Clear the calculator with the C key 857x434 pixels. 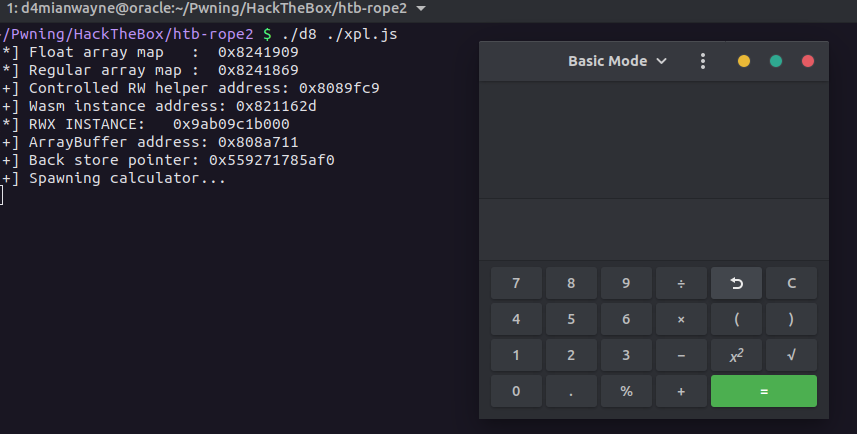click(791, 283)
